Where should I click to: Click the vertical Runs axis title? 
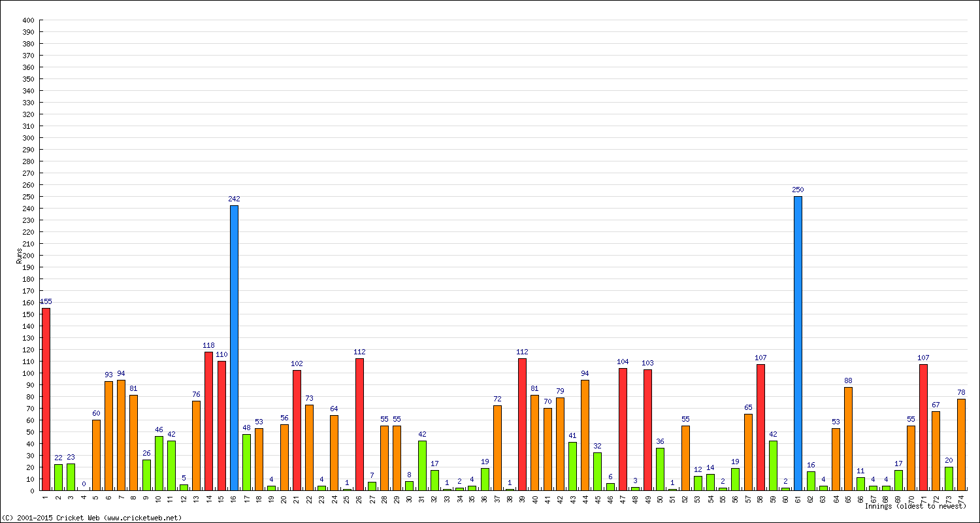[x=19, y=255]
